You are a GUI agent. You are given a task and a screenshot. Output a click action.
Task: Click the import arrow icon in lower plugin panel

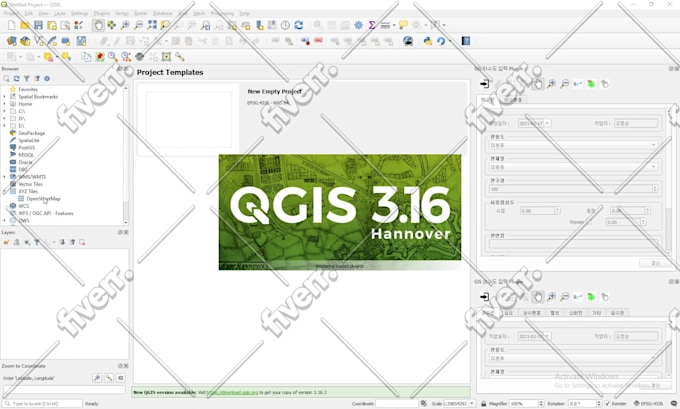click(484, 297)
